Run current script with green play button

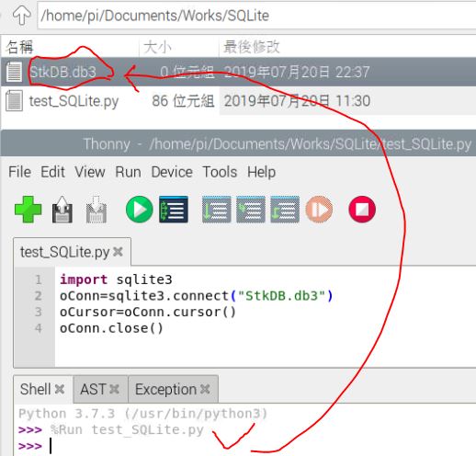coord(140,210)
